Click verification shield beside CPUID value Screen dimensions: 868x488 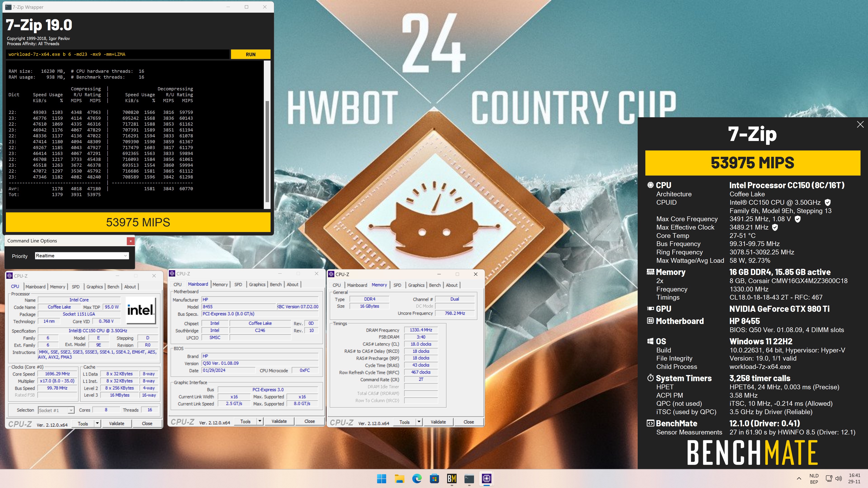click(828, 202)
